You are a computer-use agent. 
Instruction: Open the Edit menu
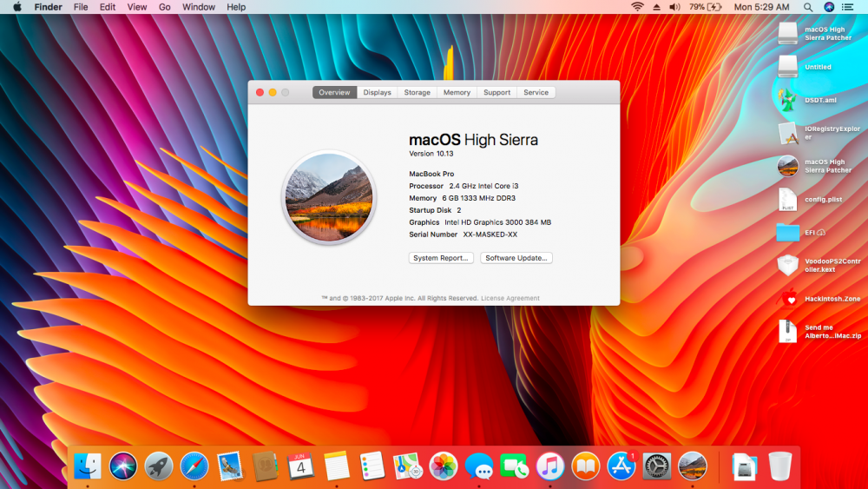click(x=108, y=7)
